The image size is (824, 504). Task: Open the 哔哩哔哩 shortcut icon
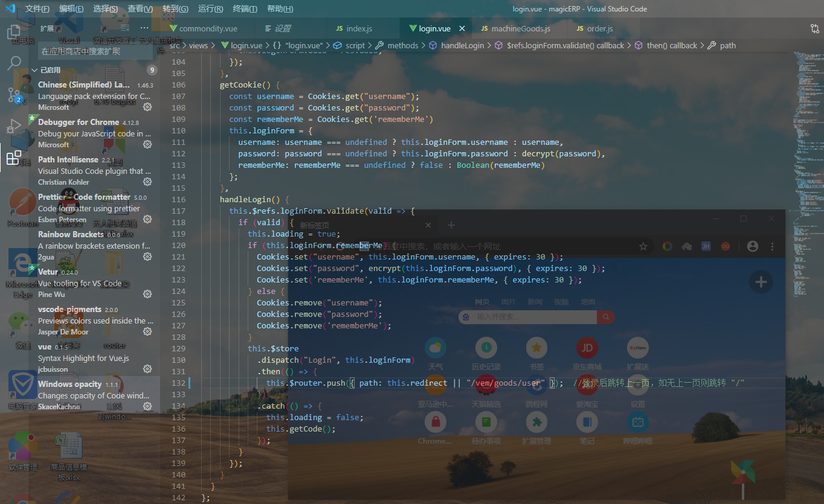coord(637,422)
